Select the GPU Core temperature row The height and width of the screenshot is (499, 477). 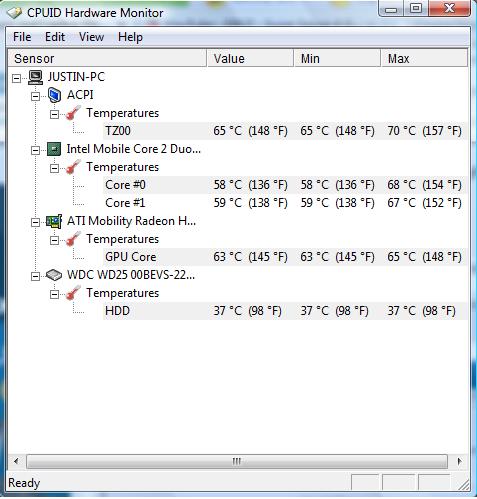click(x=285, y=257)
